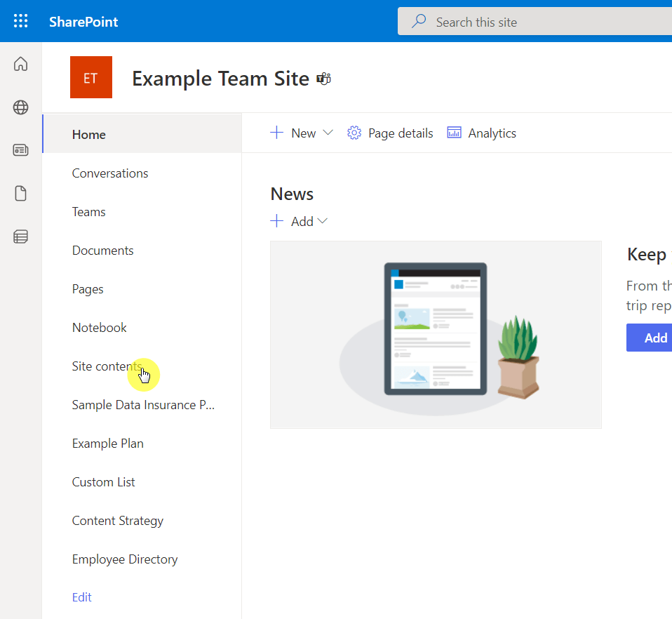Open Custom List in left navigation
This screenshot has height=619, width=672.
pos(104,482)
